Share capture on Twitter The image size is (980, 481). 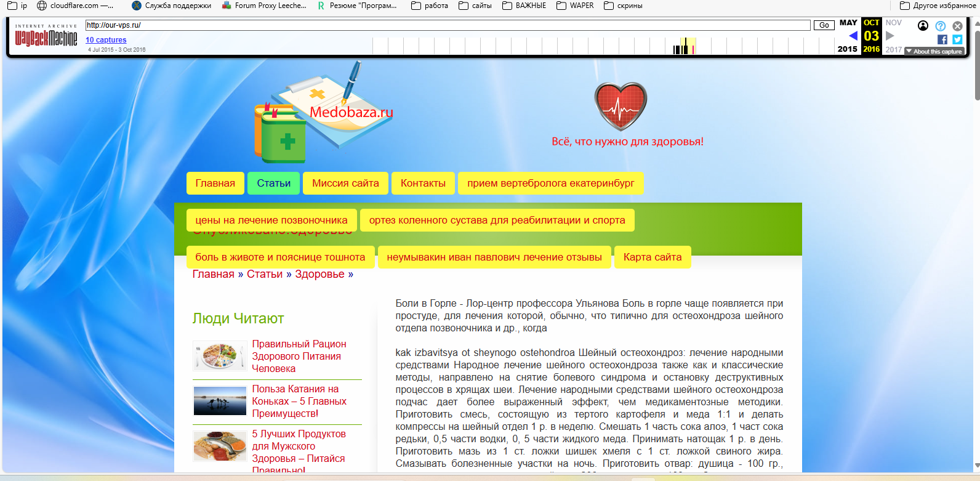[x=957, y=39]
